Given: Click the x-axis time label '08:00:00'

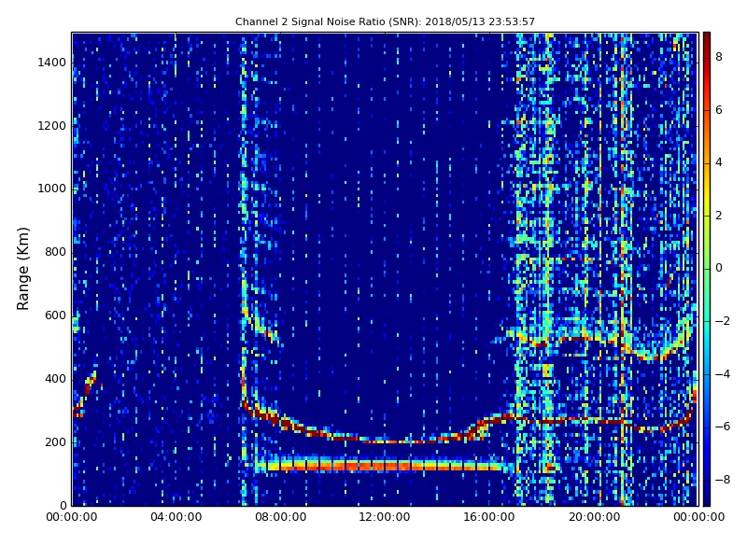Looking at the screenshot, I should coord(281,517).
